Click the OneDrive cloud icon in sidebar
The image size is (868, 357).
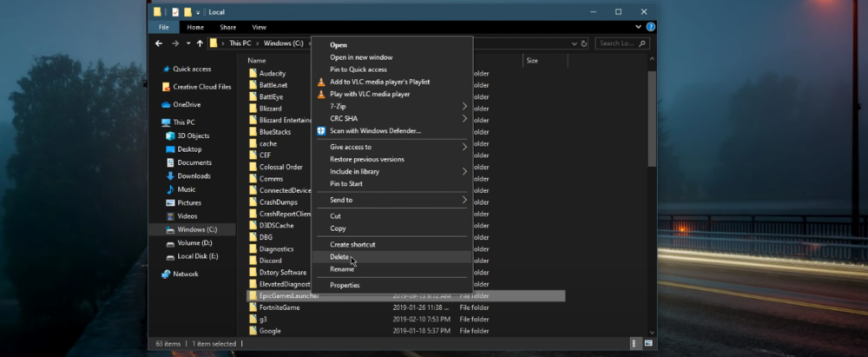click(166, 104)
